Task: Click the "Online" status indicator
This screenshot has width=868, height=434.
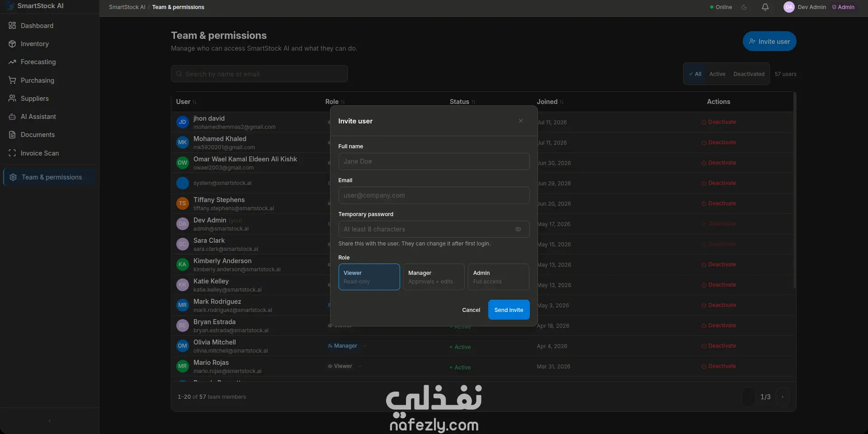Action: pyautogui.click(x=721, y=7)
